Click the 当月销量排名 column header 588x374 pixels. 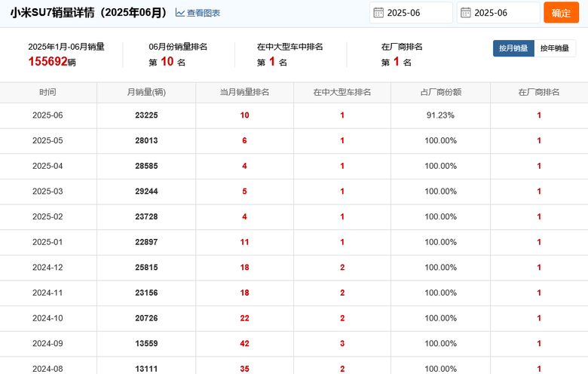[244, 92]
